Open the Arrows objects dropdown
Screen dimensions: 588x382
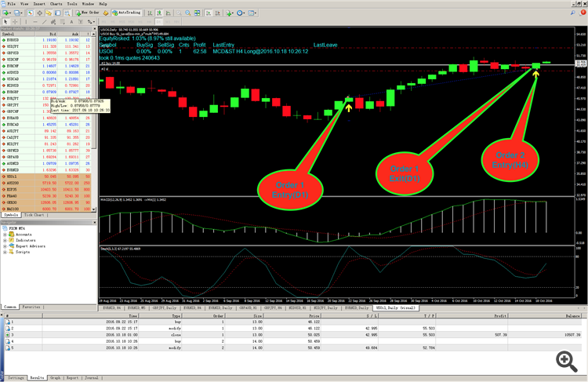coord(91,22)
